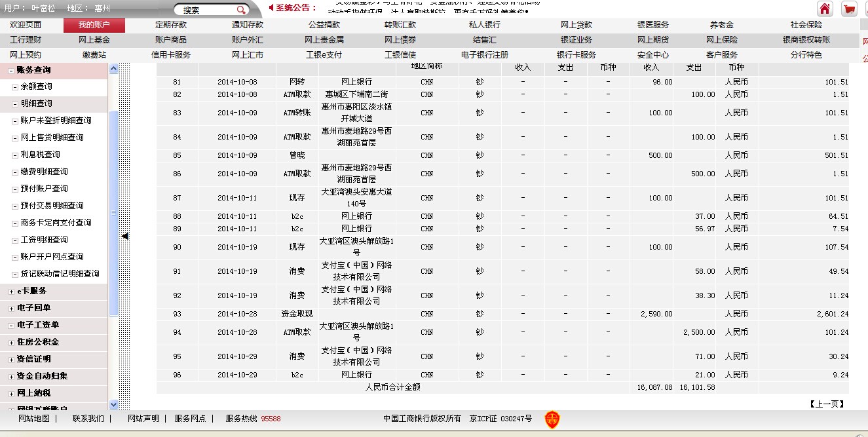Select the 我的账户 tab
Screen dimensions: 868x437
[94, 25]
